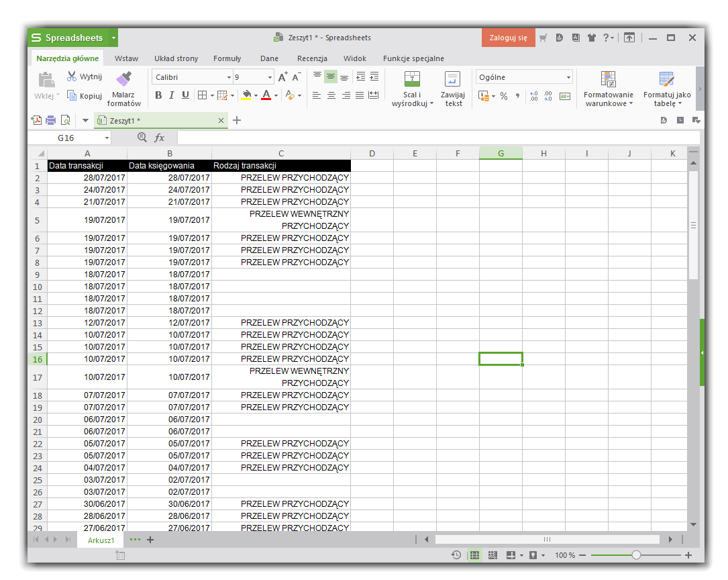Apply percent style formatting

pos(504,96)
